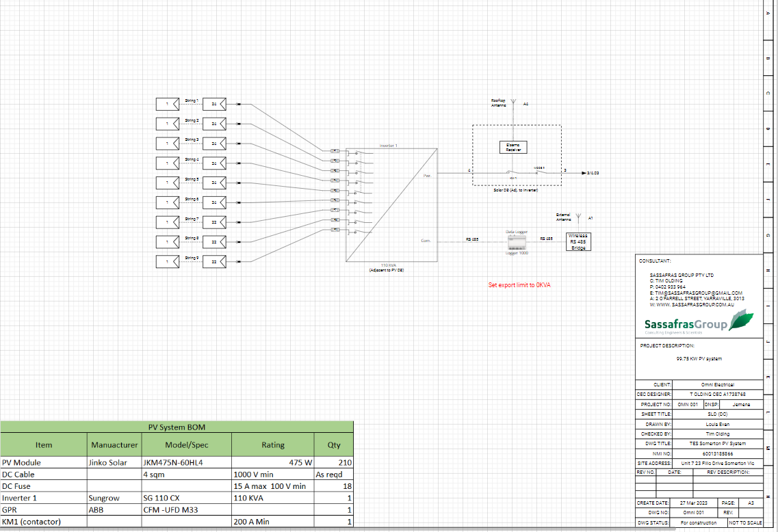This screenshot has width=778, height=532.
Task: Click the Site Address field value
Action: 716,463
